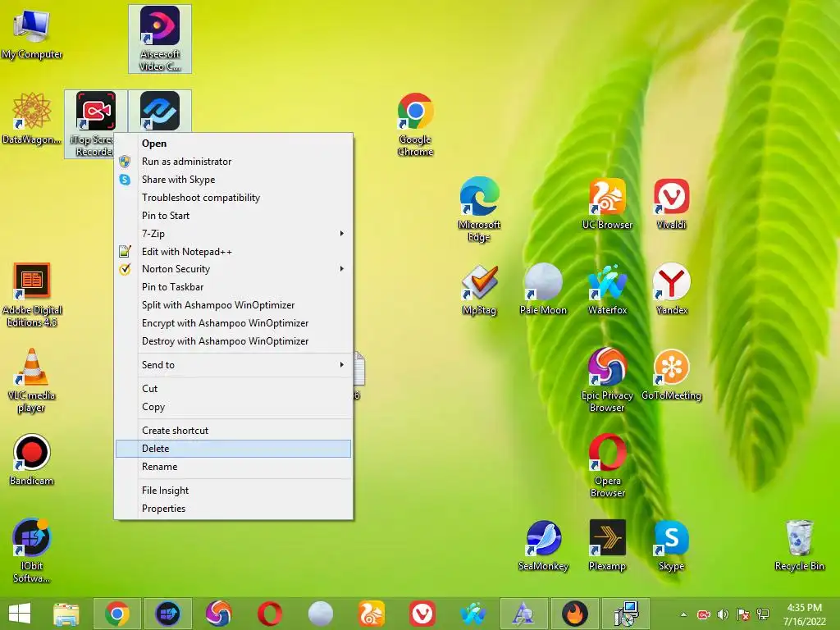
Task: Expand the 7-Zip submenu
Action: click(234, 234)
